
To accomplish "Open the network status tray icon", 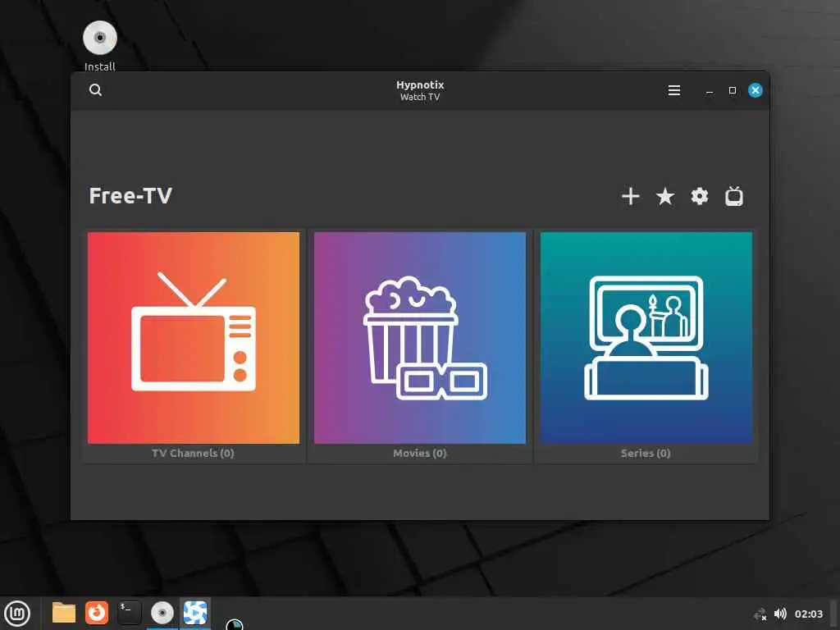I will [760, 614].
